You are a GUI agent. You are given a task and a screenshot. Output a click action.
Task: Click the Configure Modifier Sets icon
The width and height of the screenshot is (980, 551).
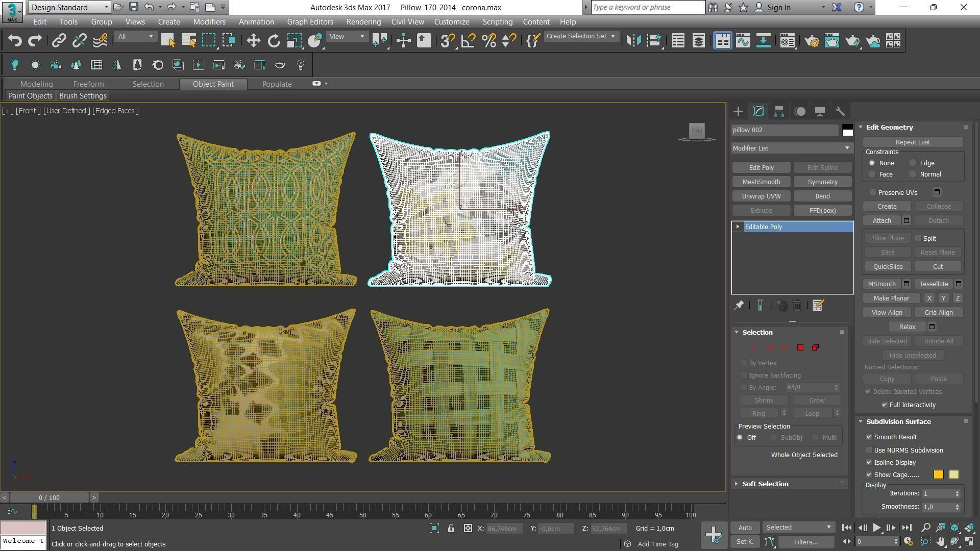[818, 306]
